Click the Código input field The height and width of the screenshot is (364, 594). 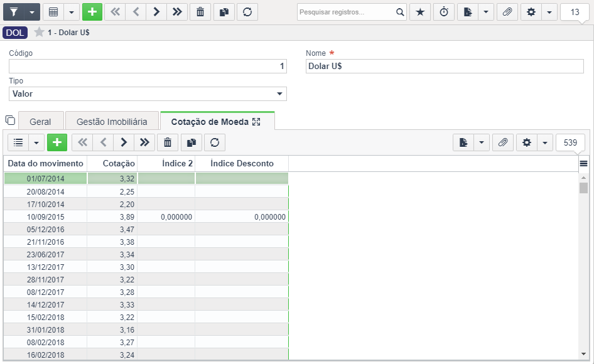point(148,67)
